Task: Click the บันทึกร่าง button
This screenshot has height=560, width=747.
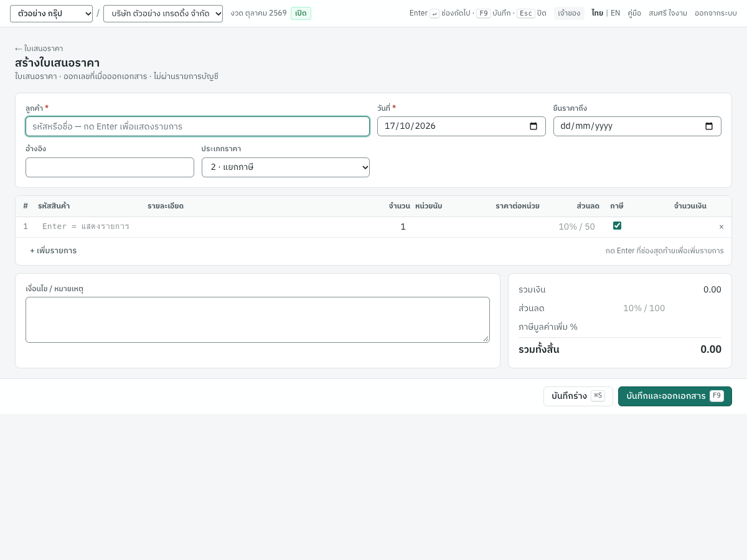Action: tap(578, 396)
